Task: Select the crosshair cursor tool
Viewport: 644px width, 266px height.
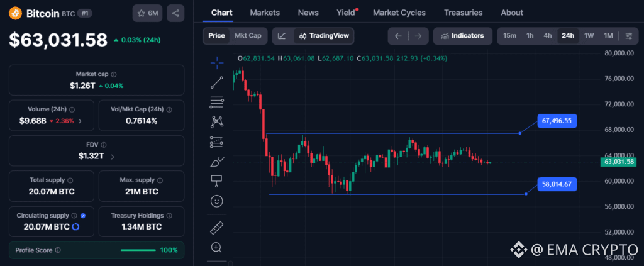Action: pyautogui.click(x=217, y=62)
